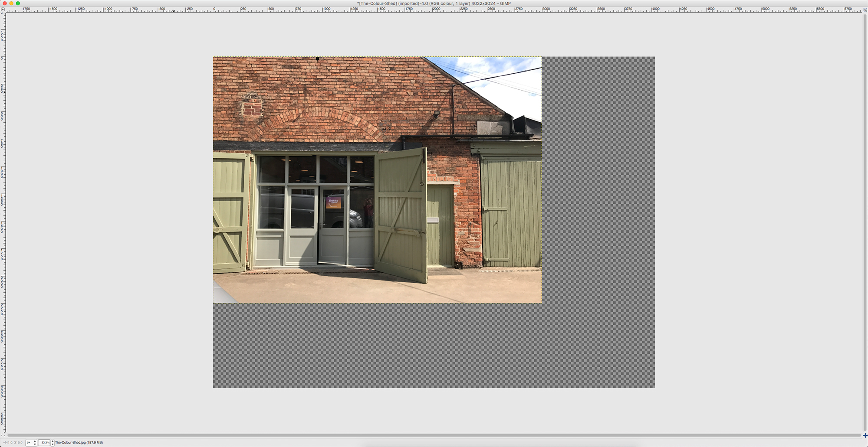Open the 33.3% zoom level dropdown
The height and width of the screenshot is (447, 868).
click(x=45, y=442)
